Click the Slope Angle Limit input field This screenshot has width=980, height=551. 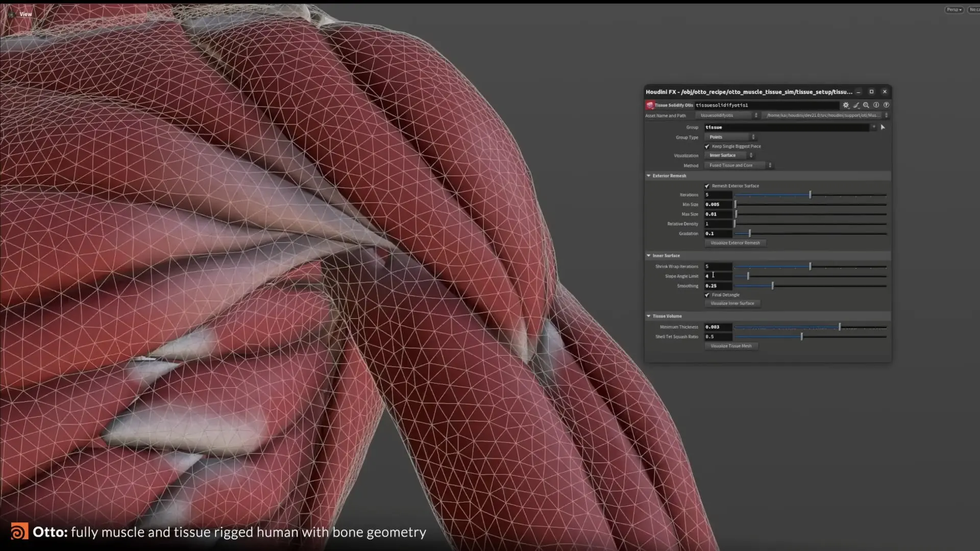point(718,276)
